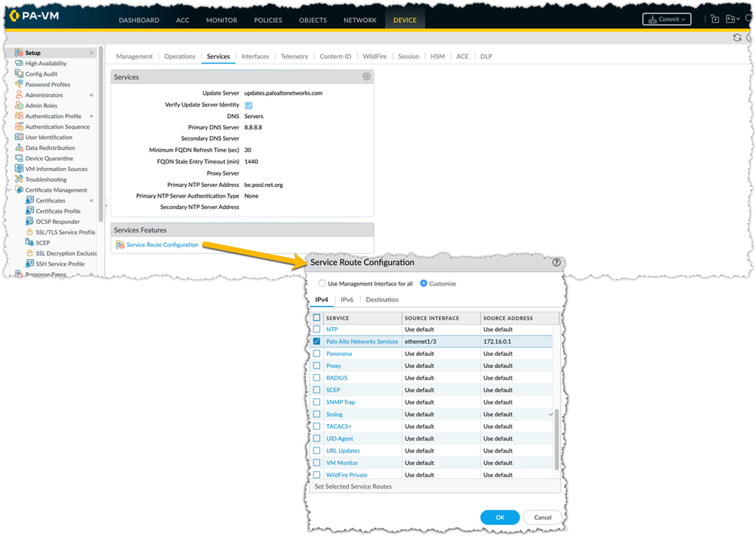Viewport: 756px width, 536px height.
Task: Open the WildFire sub-tab
Action: 375,57
